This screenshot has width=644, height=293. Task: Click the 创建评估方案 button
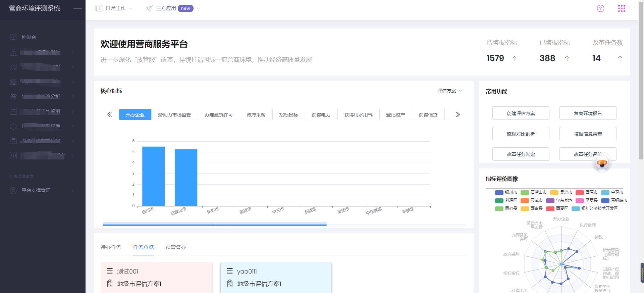tap(521, 113)
